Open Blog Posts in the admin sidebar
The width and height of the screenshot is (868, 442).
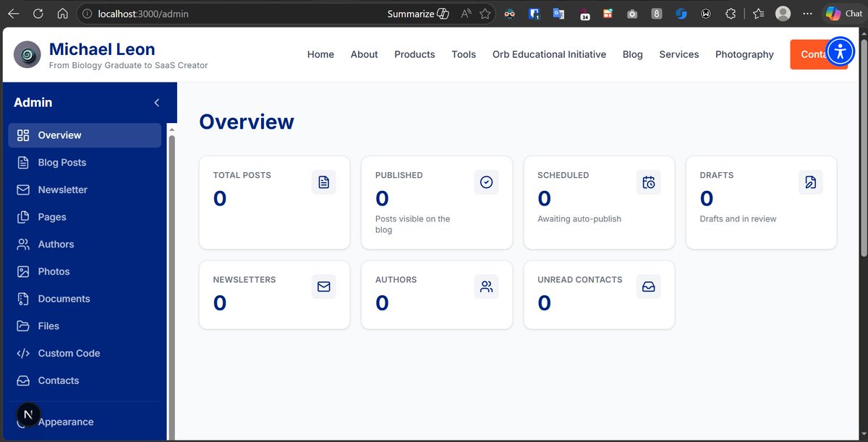click(x=85, y=163)
